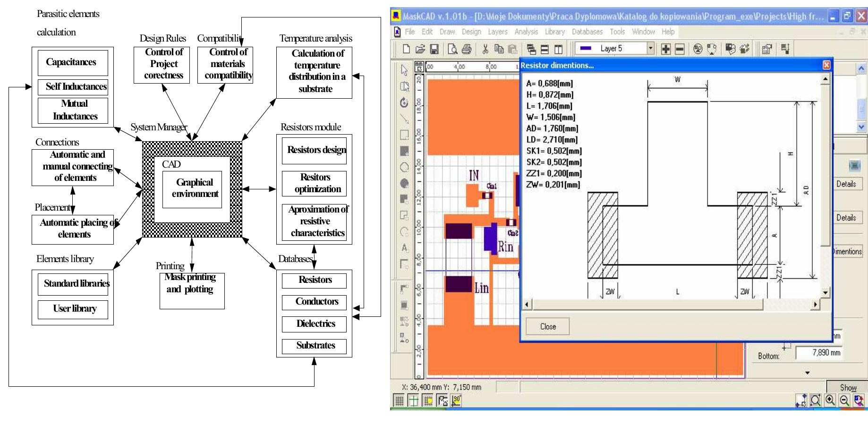Click the dialog's horizontal scrollbar right arrow
This screenshot has height=425, width=868.
tap(815, 305)
